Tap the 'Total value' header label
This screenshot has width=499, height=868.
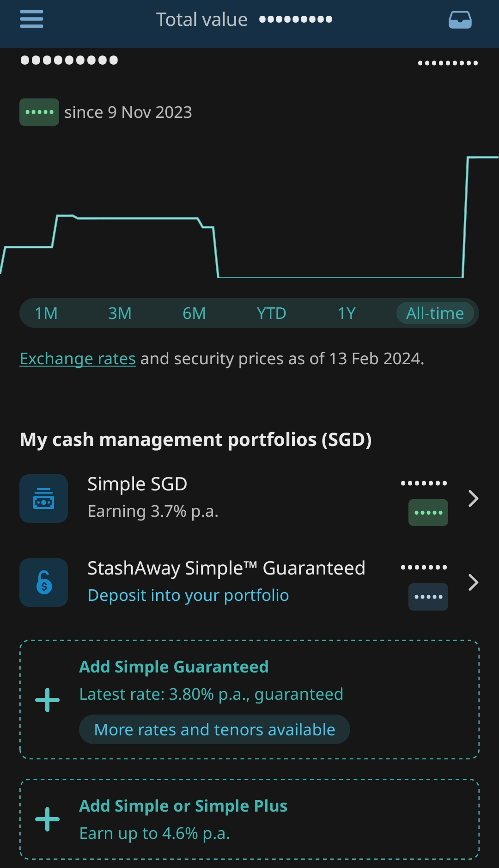click(202, 19)
